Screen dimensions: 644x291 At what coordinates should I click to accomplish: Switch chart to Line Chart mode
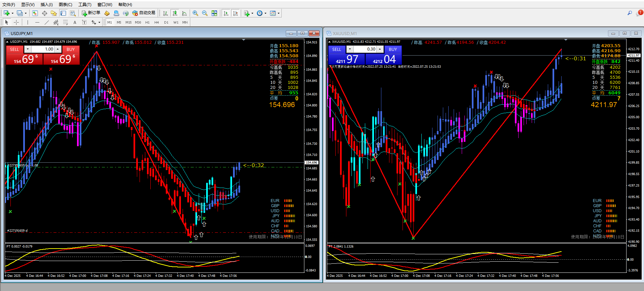coord(184,13)
